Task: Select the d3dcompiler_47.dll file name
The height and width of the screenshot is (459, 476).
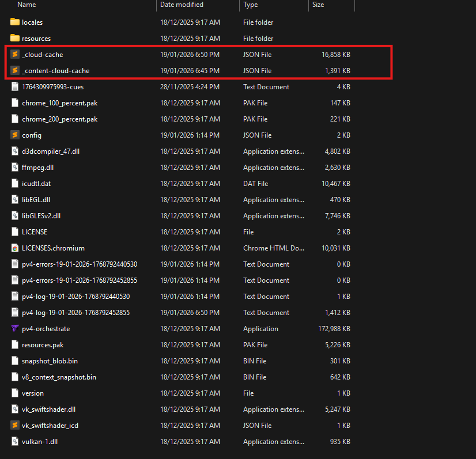Action: [51, 151]
